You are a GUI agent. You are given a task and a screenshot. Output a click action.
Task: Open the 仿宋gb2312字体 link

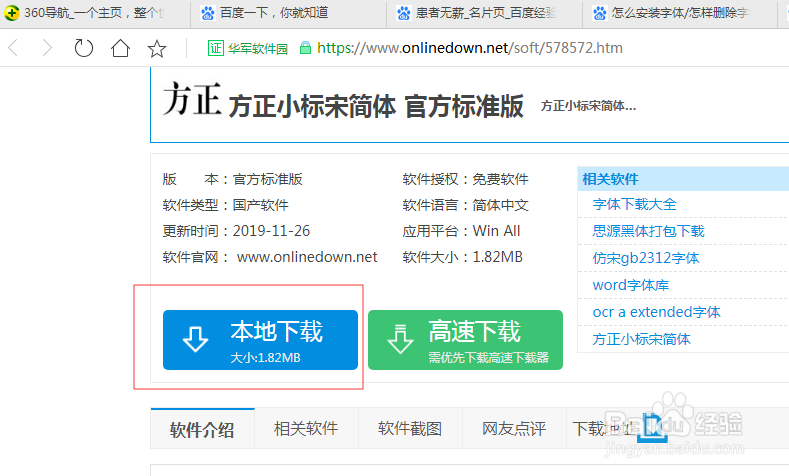[x=646, y=258]
